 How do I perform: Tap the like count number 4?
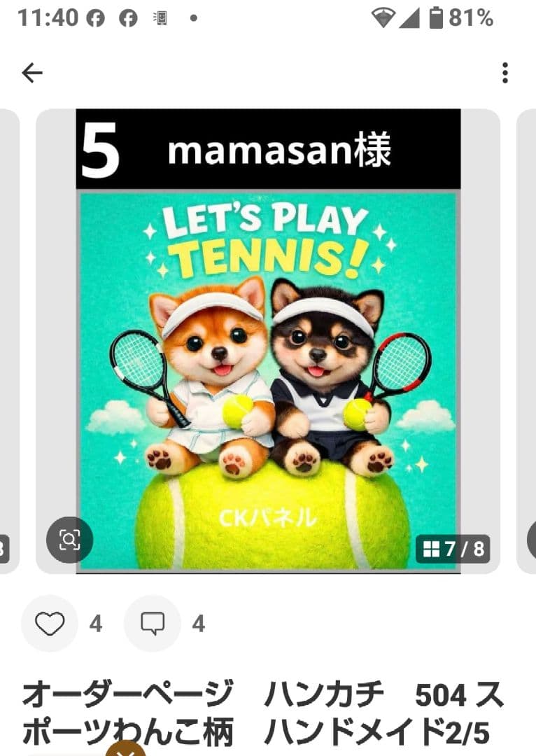pyautogui.click(x=96, y=624)
